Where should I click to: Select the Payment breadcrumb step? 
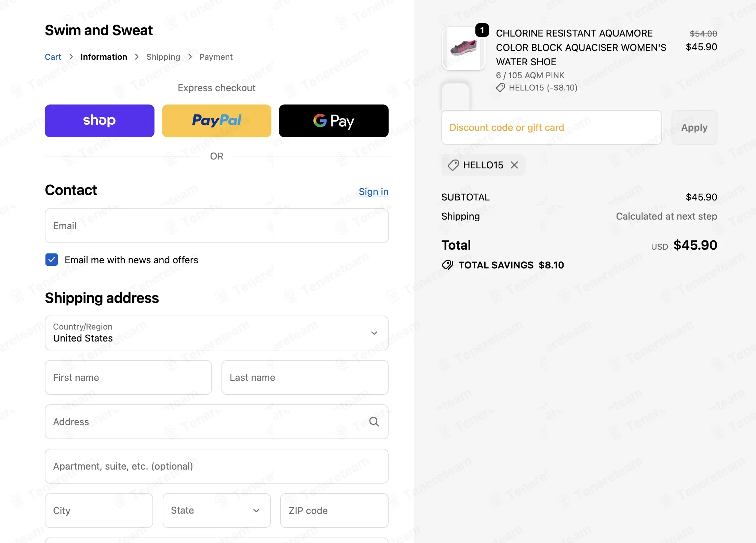[216, 57]
